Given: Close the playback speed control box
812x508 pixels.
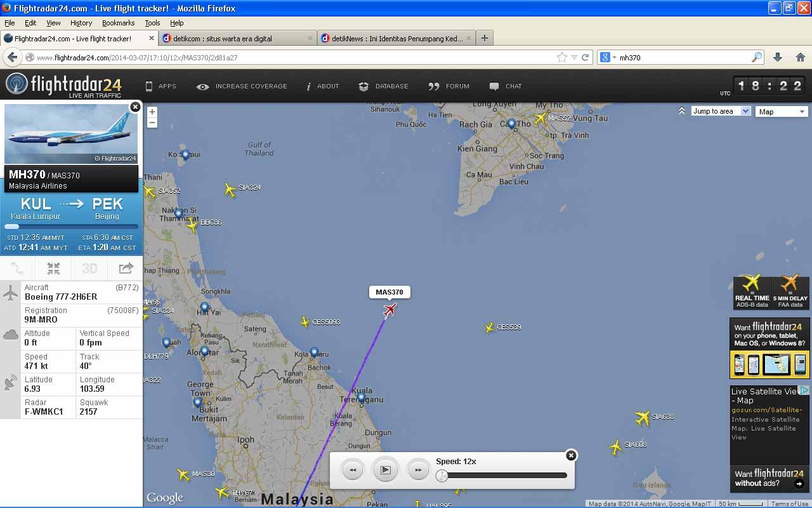Looking at the screenshot, I should click(571, 455).
